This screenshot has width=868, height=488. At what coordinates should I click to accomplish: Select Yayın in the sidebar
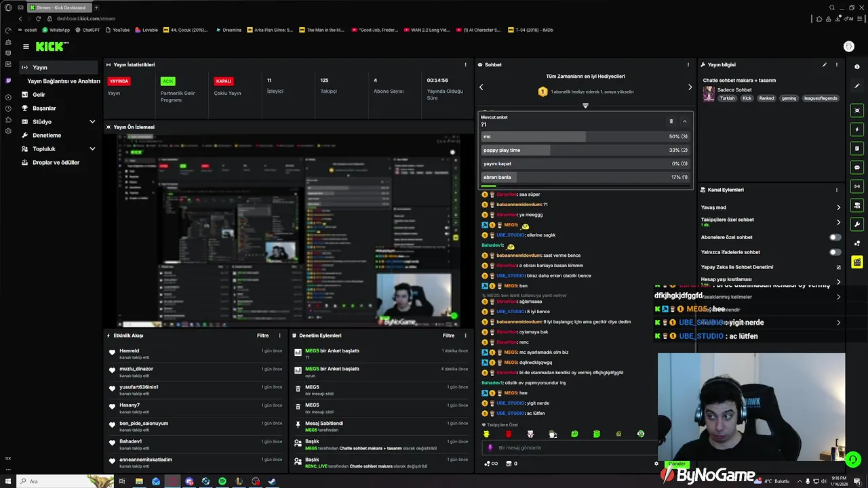click(x=59, y=68)
